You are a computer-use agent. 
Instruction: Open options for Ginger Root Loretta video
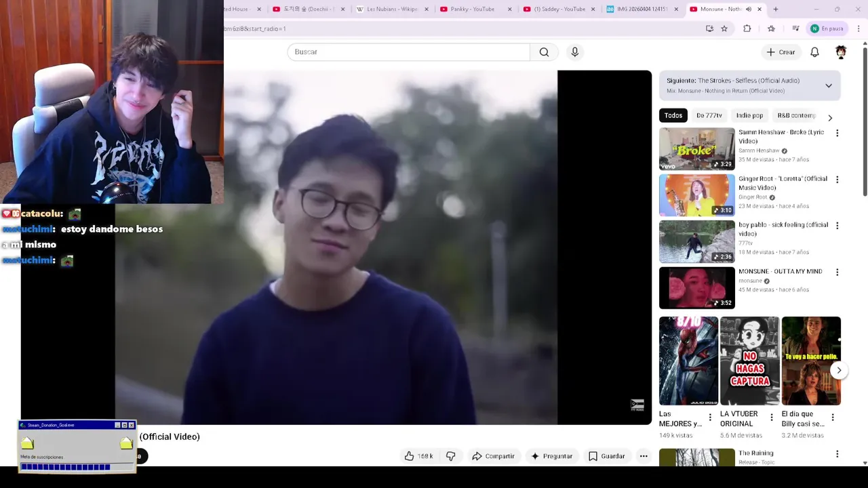(x=837, y=180)
